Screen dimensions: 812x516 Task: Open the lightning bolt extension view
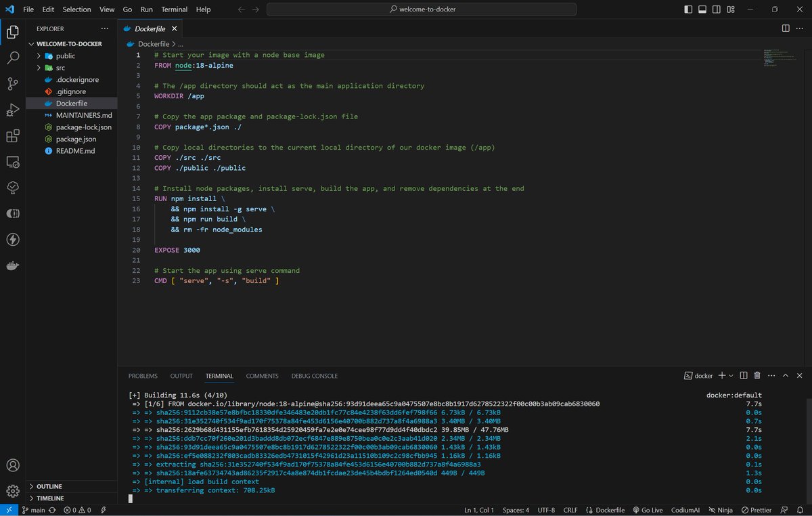click(12, 239)
